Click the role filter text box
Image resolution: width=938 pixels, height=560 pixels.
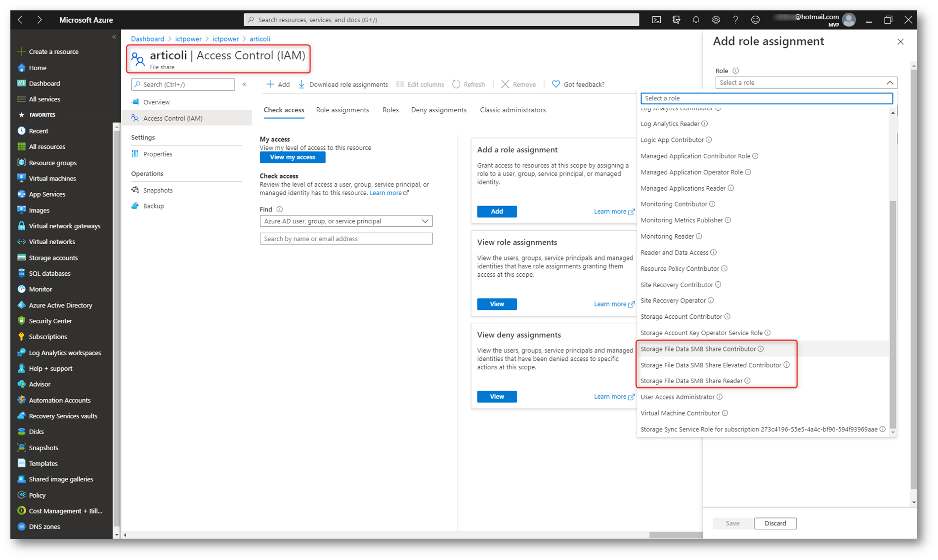tap(767, 98)
